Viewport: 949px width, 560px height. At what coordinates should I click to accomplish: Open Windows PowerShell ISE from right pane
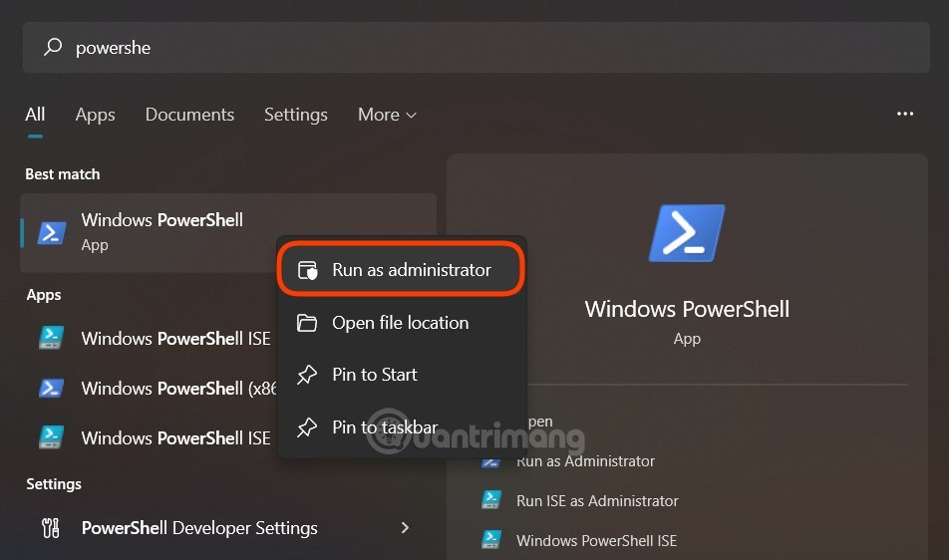click(x=596, y=540)
